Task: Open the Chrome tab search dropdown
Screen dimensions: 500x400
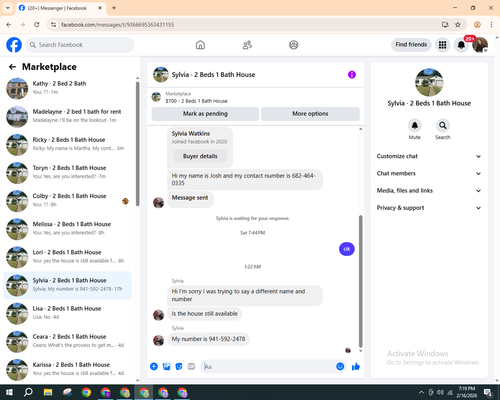Action: tap(8, 8)
